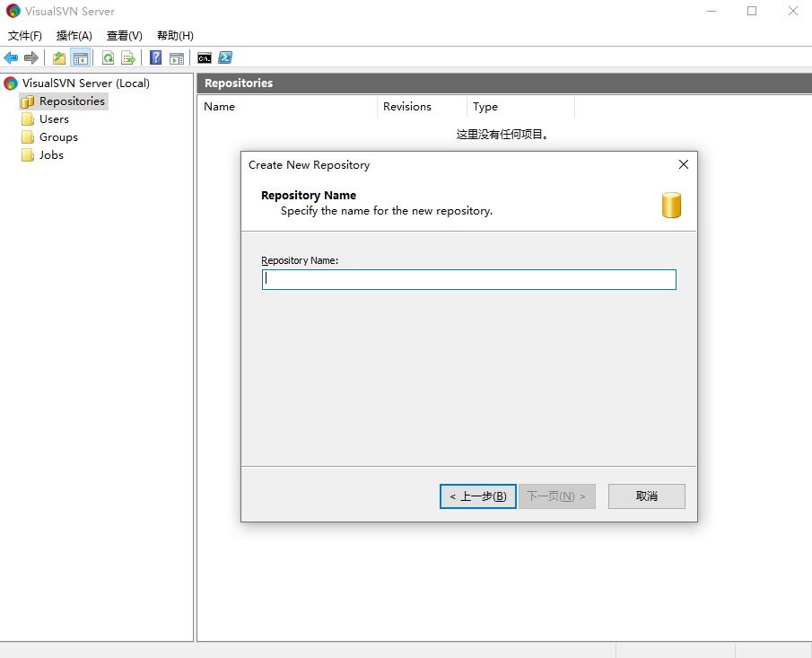Screen dimensions: 812x658
Task: Select the Jobs tree node
Action: click(x=51, y=155)
